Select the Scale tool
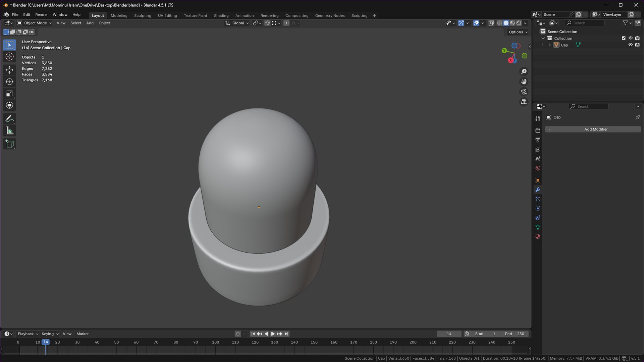 (x=9, y=94)
